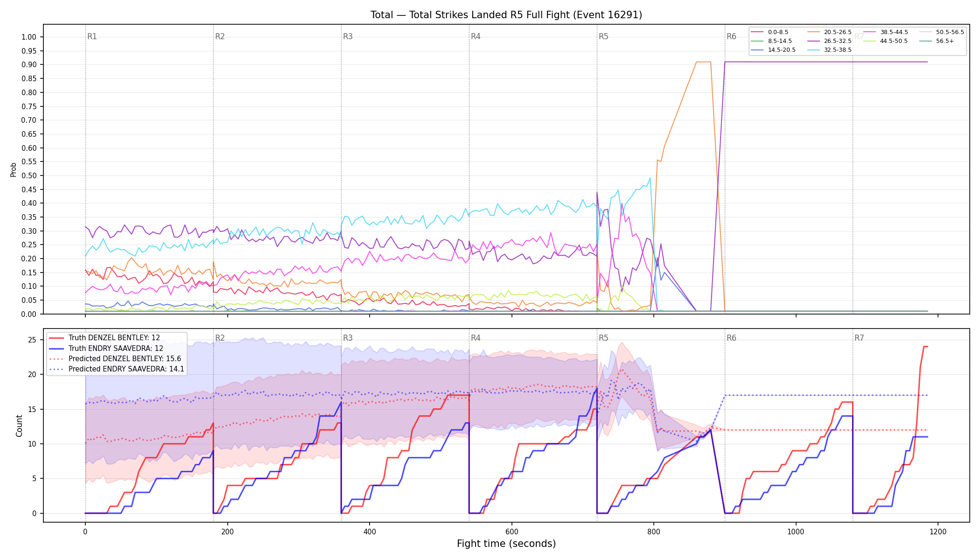980x560 pixels.
Task: Select the 56.5+ legend label
Action: (x=945, y=41)
